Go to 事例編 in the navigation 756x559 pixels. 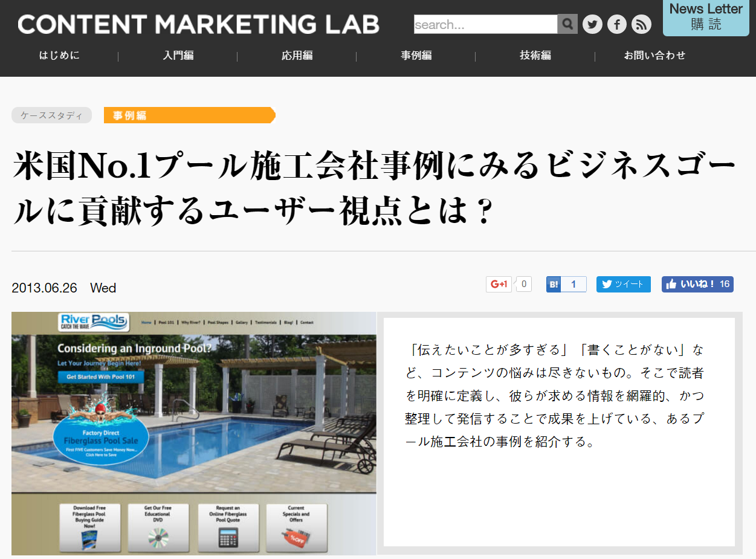pyautogui.click(x=416, y=56)
